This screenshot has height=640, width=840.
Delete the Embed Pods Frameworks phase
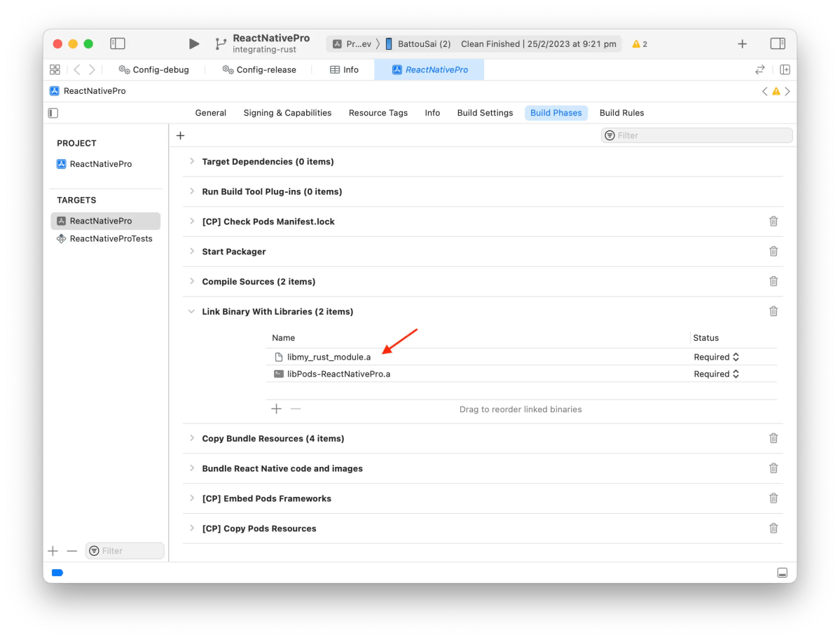pyautogui.click(x=773, y=498)
